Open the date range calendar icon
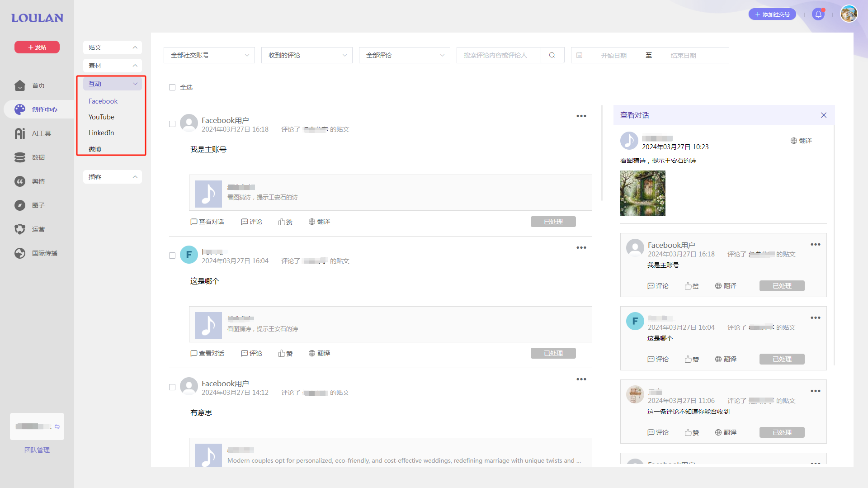This screenshot has width=868, height=488. tap(579, 55)
